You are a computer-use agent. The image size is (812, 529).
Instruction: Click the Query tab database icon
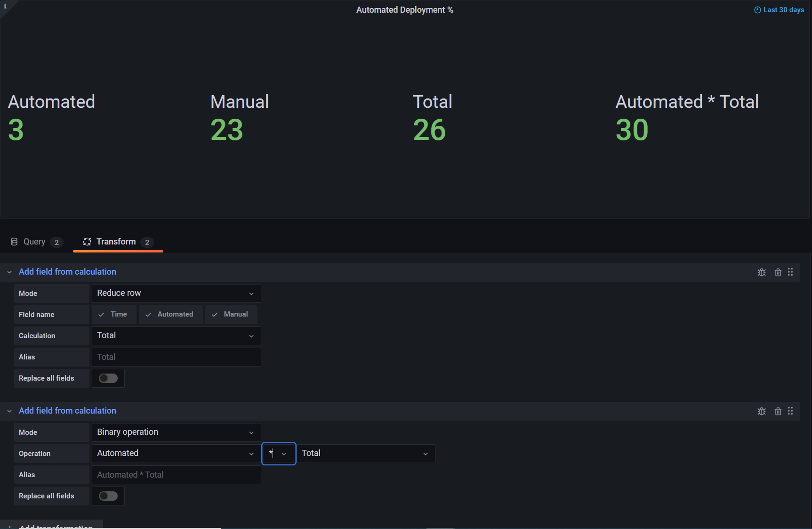tap(14, 242)
